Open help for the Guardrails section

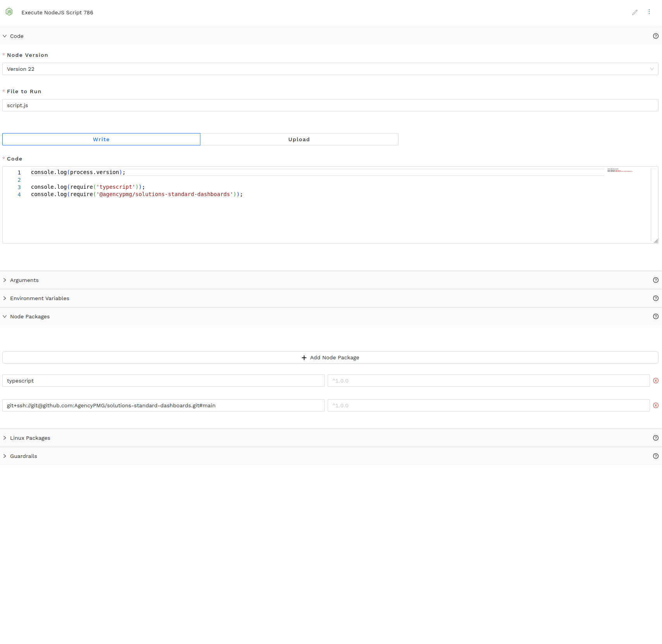pyautogui.click(x=655, y=456)
